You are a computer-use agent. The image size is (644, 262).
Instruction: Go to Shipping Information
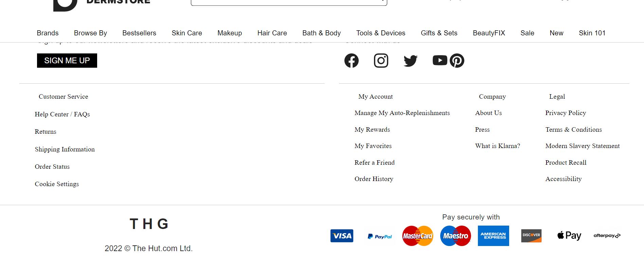65,149
